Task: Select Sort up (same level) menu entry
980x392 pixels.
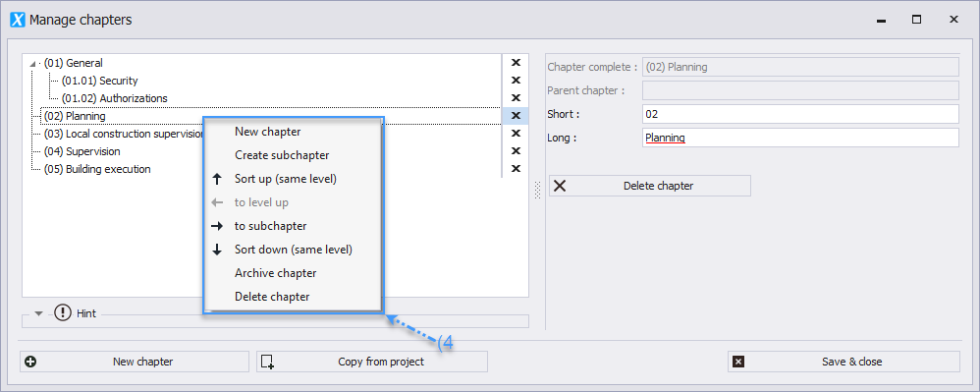Action: (286, 179)
